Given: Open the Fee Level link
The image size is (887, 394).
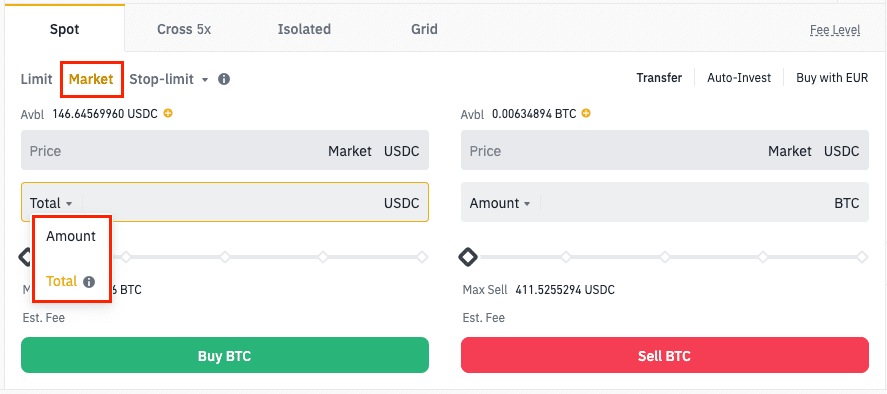Looking at the screenshot, I should tap(835, 30).
